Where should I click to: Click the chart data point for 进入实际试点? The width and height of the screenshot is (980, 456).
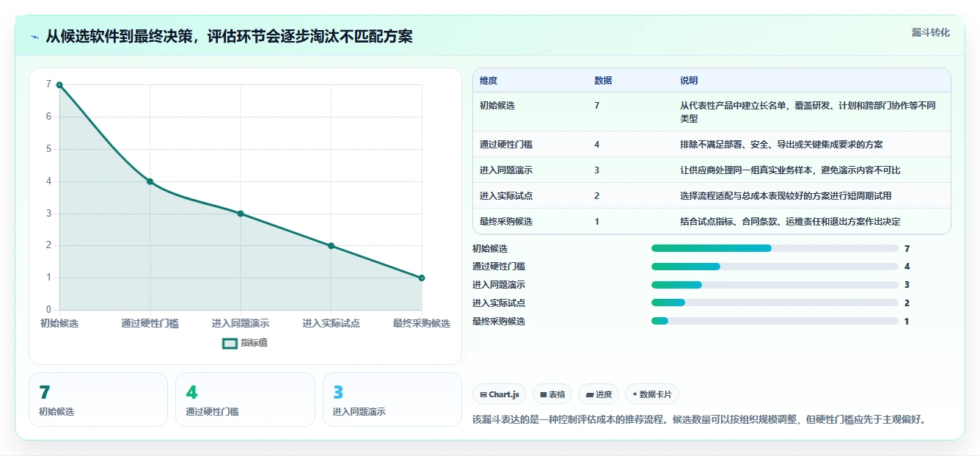pyautogui.click(x=331, y=245)
